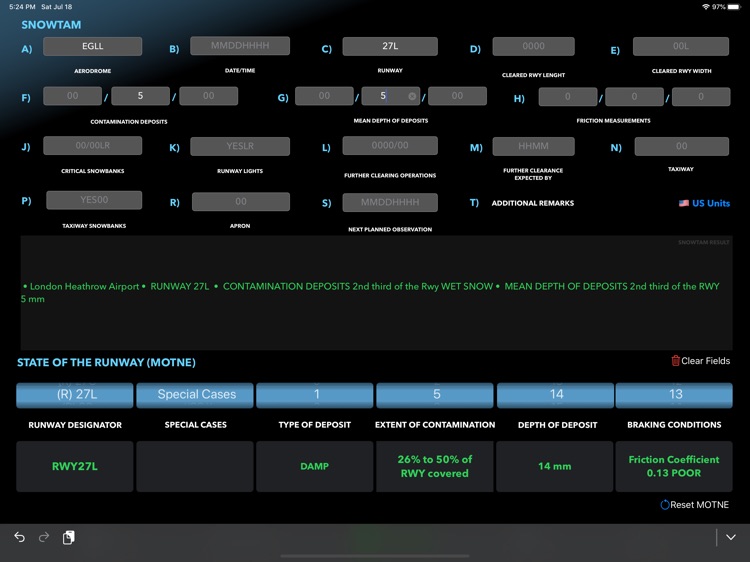
Task: Click the red trash icon for Clear Fields
Action: 675,361
